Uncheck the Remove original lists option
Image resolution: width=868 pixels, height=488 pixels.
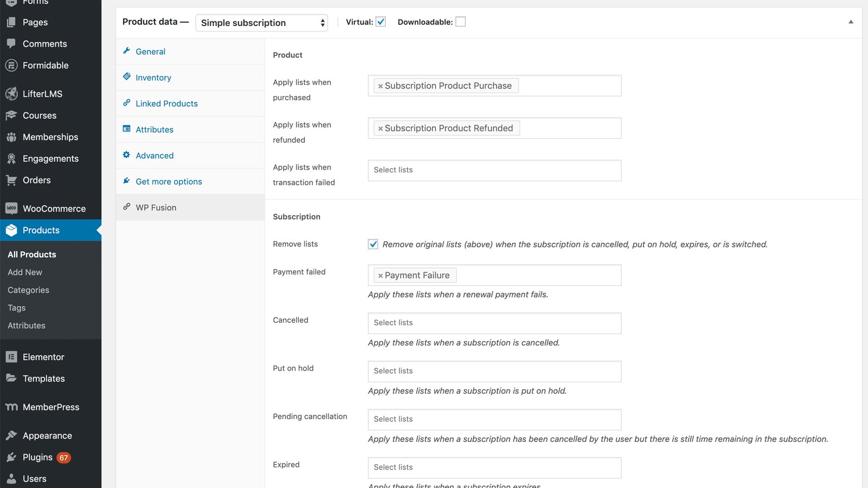[373, 244]
